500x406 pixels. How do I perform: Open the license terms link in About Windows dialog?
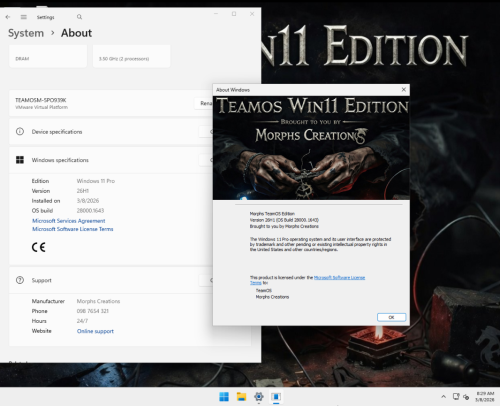tap(339, 277)
